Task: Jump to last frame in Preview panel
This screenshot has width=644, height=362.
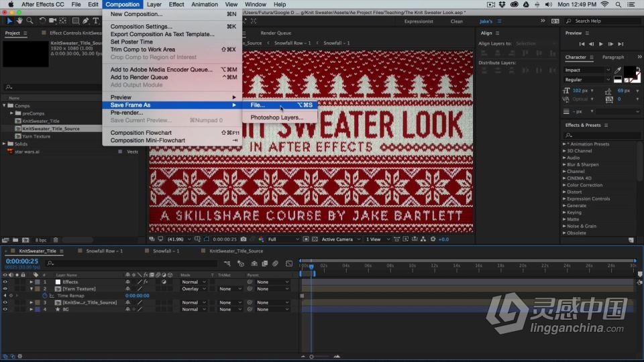Action: [621, 44]
